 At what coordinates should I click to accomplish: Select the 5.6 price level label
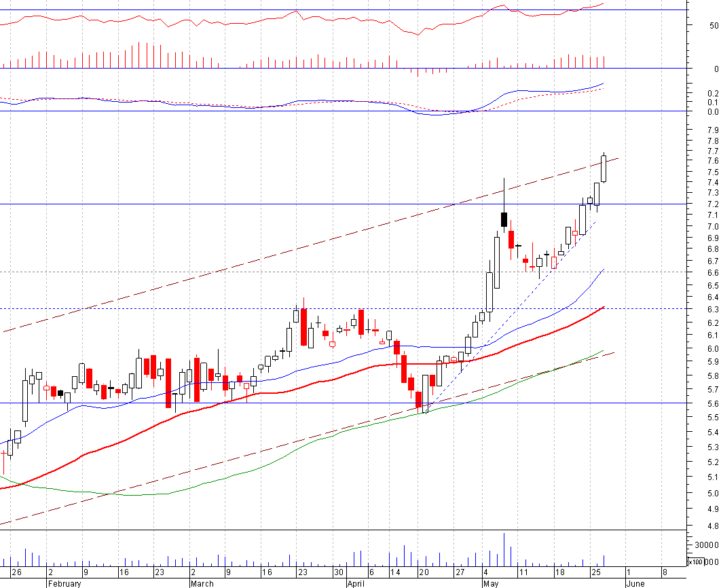(713, 403)
